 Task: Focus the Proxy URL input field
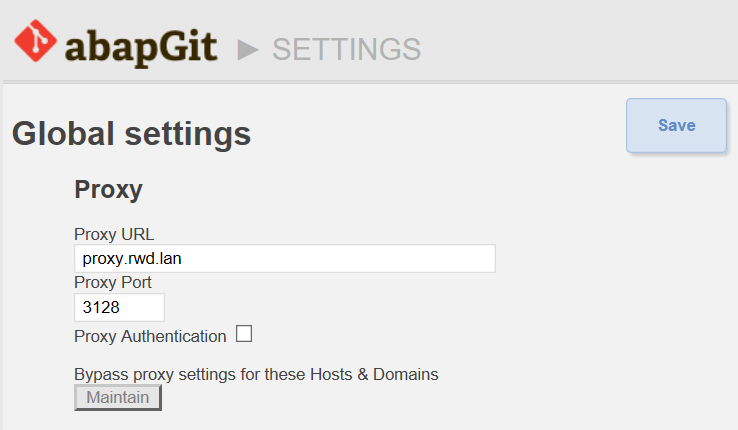pos(285,258)
